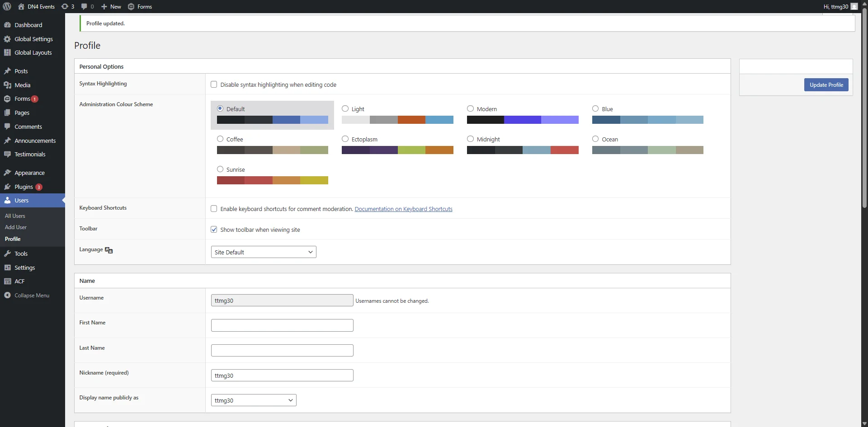Select the Midnight colour scheme
The height and width of the screenshot is (427, 868).
[x=471, y=139]
